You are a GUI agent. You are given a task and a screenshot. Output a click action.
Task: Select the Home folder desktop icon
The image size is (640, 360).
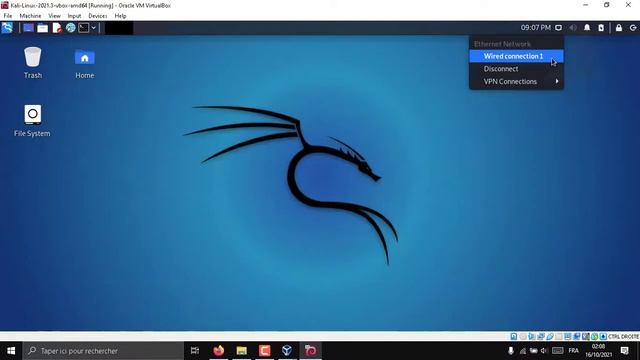coord(84,64)
